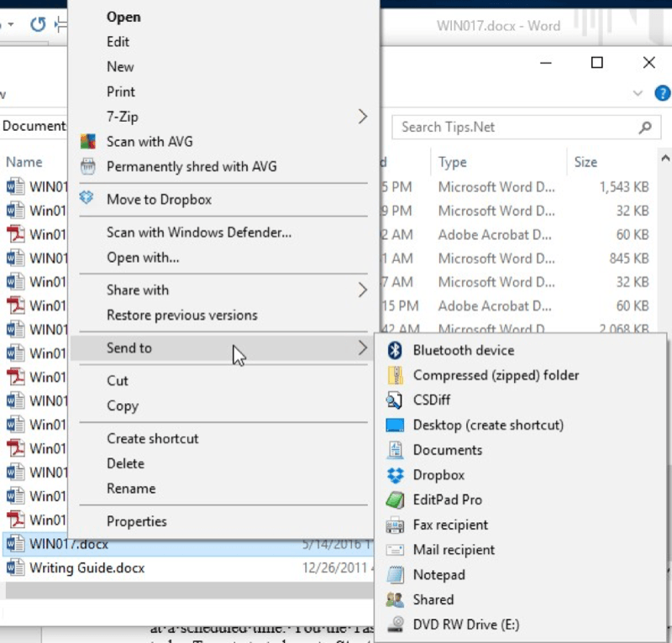Click the 845 KB size cell
Image resolution: width=672 pixels, height=643 pixels.
(x=629, y=259)
